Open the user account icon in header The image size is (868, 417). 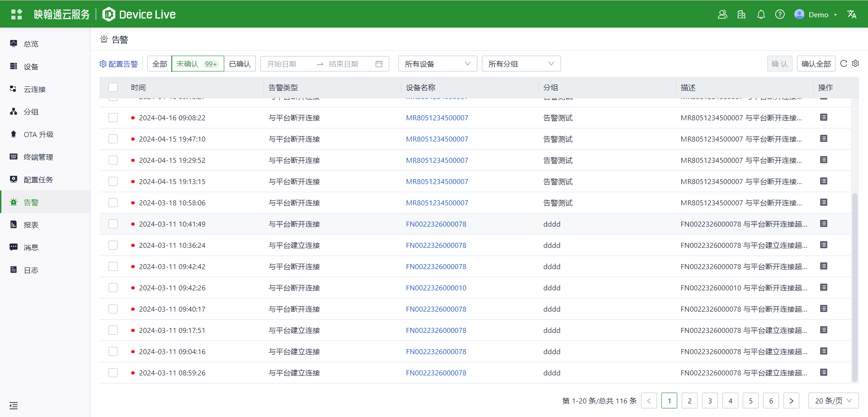point(722,14)
